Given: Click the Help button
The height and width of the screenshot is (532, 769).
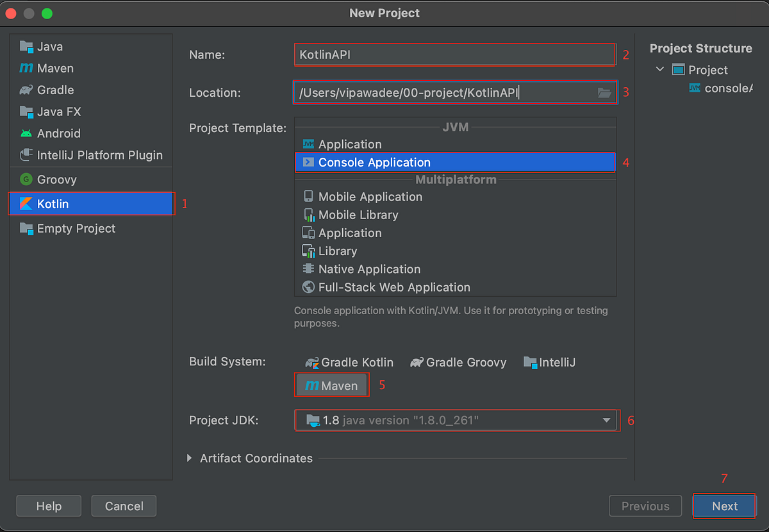Looking at the screenshot, I should point(48,506).
